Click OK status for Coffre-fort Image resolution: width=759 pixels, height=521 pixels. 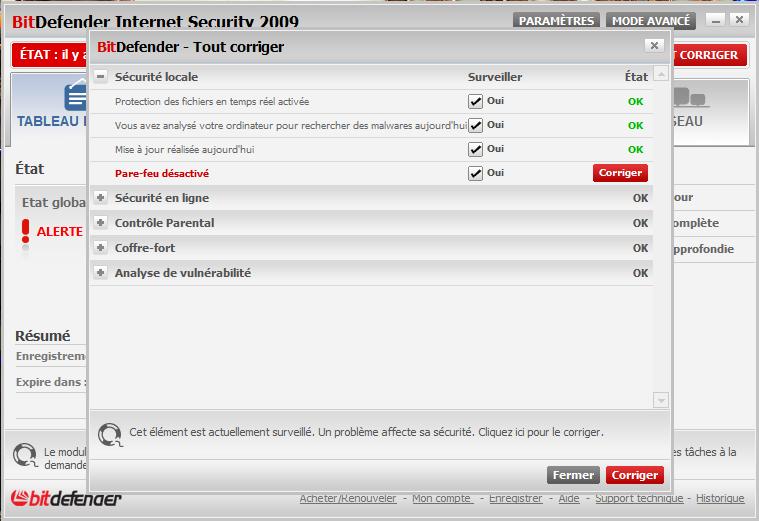(x=640, y=248)
